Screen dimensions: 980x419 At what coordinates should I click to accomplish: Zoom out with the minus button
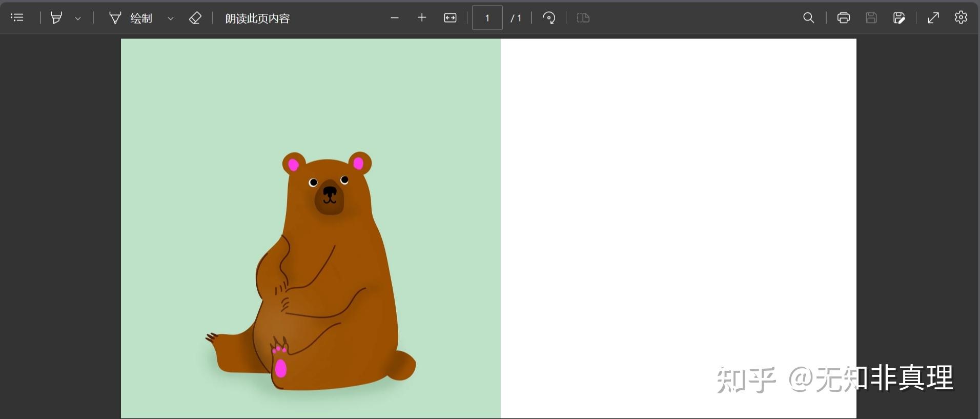coord(394,18)
